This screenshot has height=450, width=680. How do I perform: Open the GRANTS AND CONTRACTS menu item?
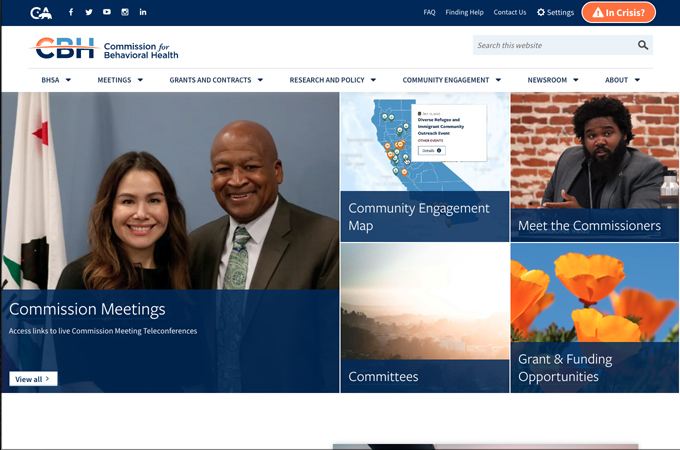point(210,80)
